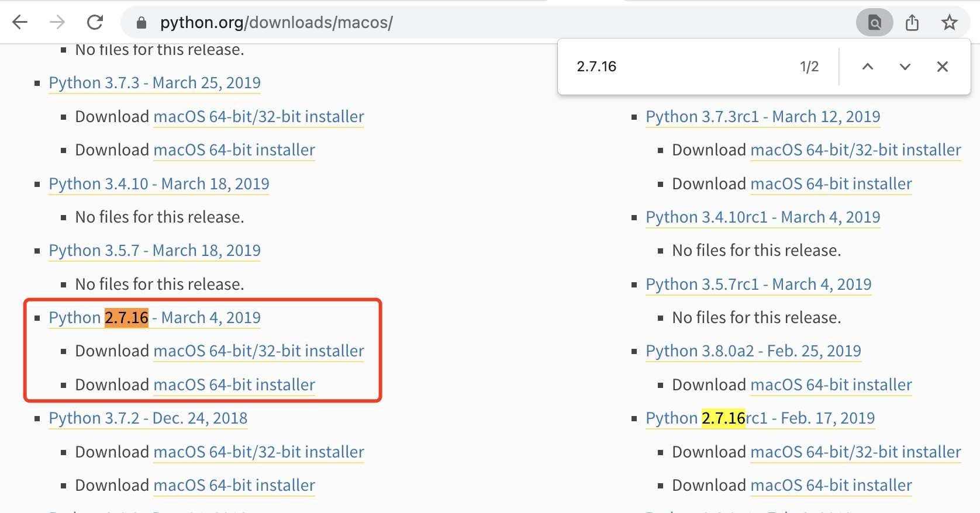Download macOS 64-bit installer for Python 2.7.16
The height and width of the screenshot is (513, 980).
(234, 384)
